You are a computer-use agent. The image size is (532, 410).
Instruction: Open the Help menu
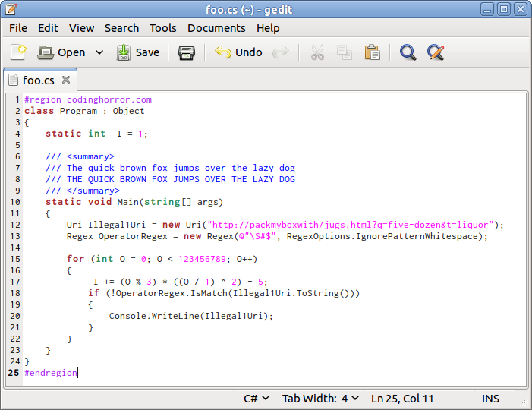pos(268,28)
